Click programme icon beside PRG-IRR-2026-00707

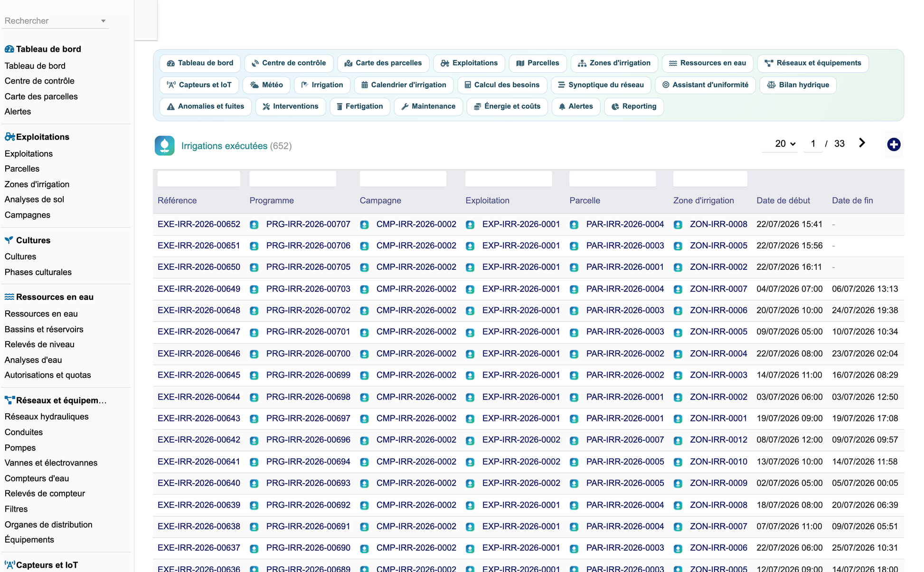point(254,225)
